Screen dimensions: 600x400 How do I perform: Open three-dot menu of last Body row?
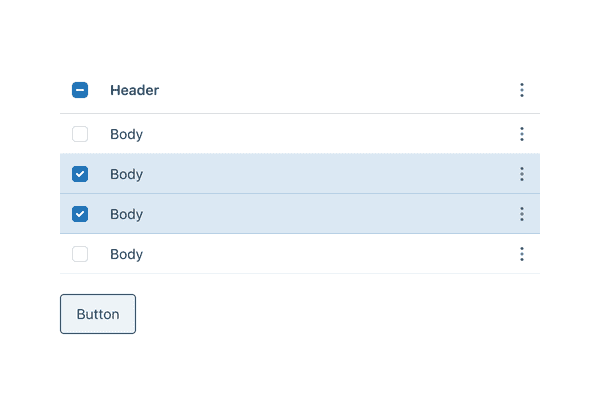point(522,254)
